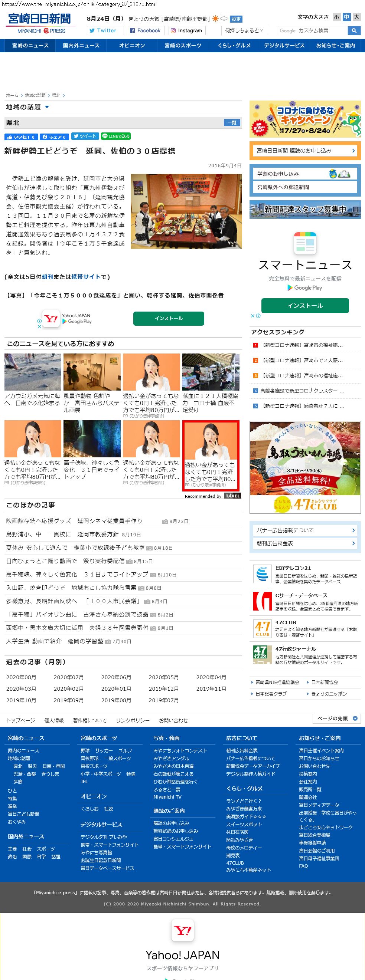Open the Ise lobster toast photo
This screenshot has height=980, width=365.
click(186, 211)
